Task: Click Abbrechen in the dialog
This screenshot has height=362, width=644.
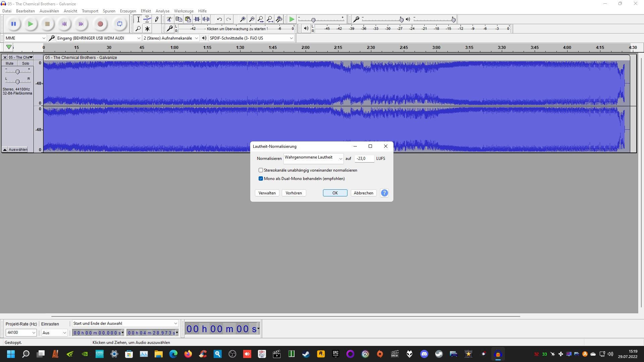Action: pyautogui.click(x=363, y=193)
